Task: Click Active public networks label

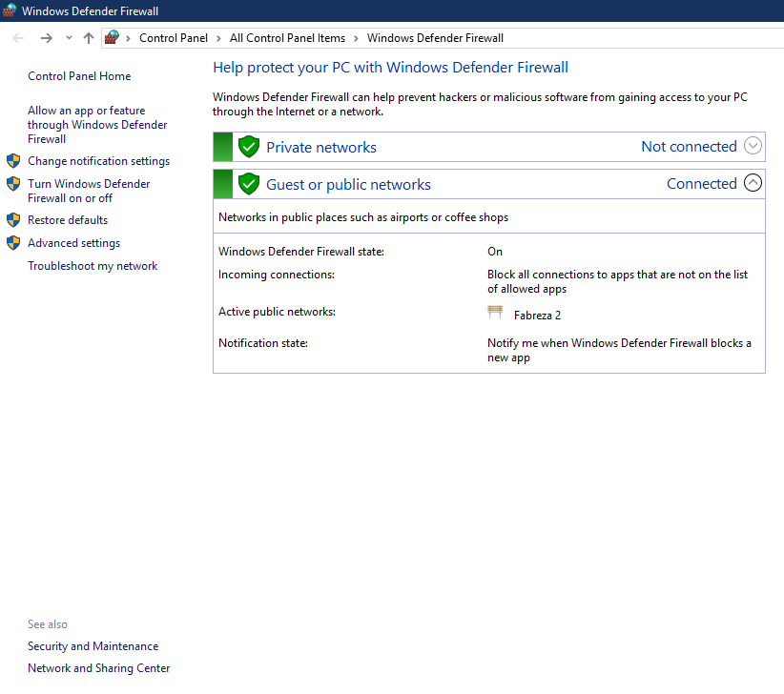Action: (x=277, y=312)
